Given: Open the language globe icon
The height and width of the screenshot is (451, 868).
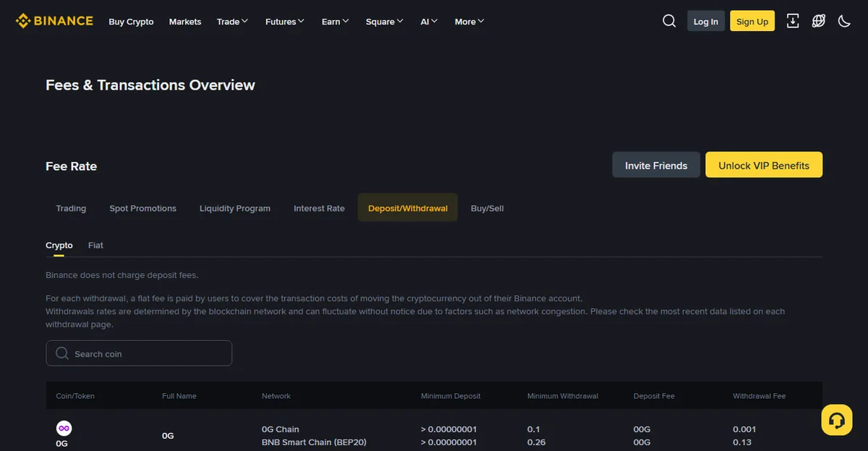Looking at the screenshot, I should click(819, 21).
